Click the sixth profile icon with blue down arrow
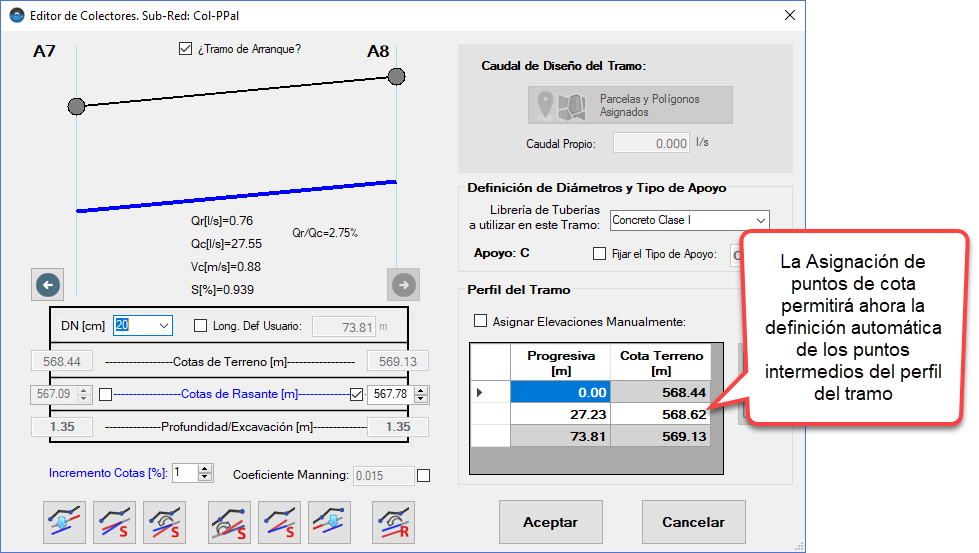 329,522
